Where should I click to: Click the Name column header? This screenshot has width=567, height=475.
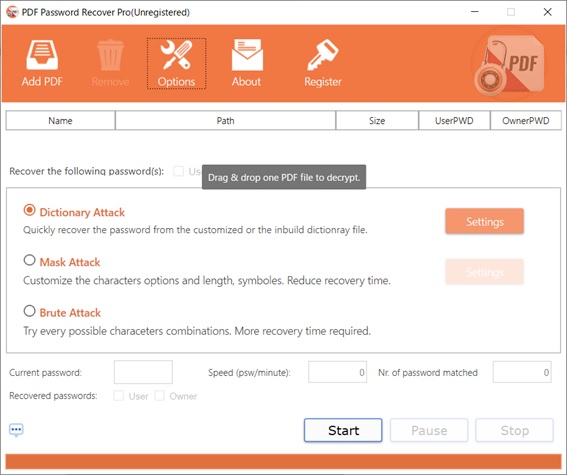pyautogui.click(x=60, y=120)
